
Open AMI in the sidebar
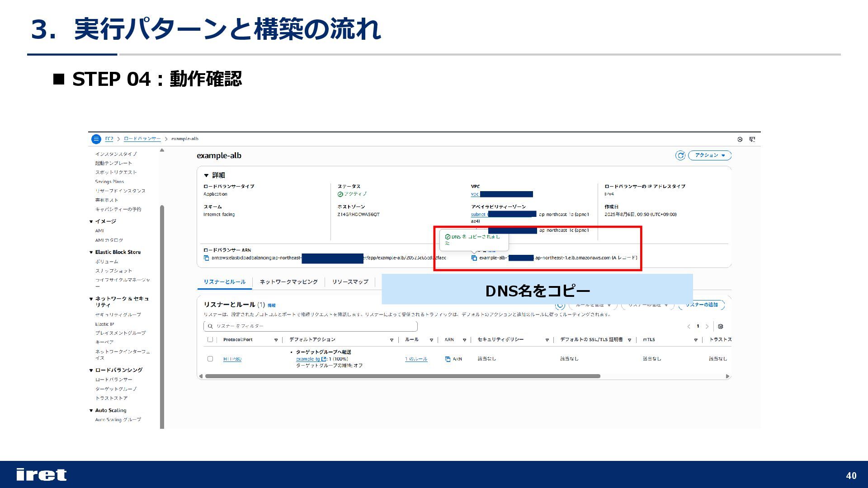click(99, 231)
